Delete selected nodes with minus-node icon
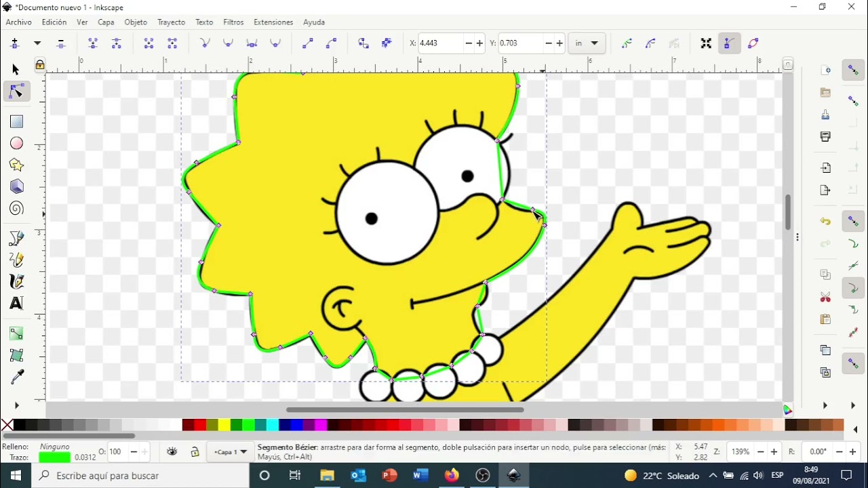868x488 pixels. coord(61,43)
